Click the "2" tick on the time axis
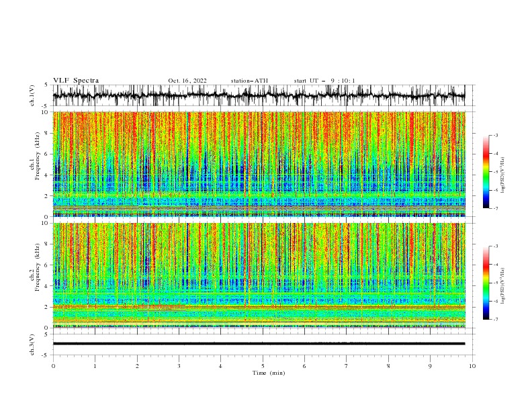532x411 pixels. pos(137,366)
